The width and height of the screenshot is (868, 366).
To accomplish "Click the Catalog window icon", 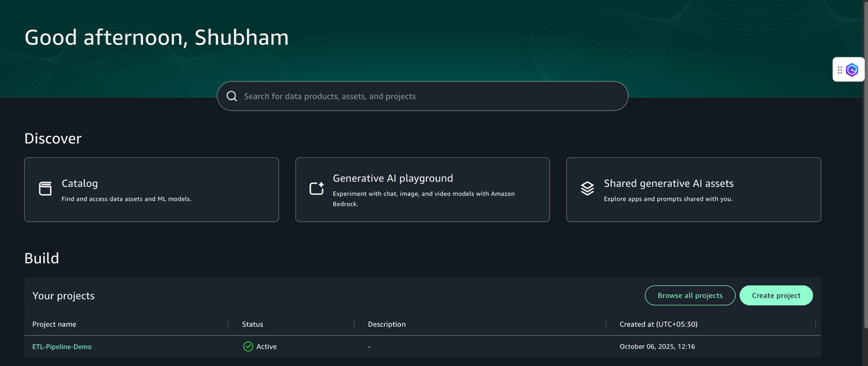I will [45, 189].
